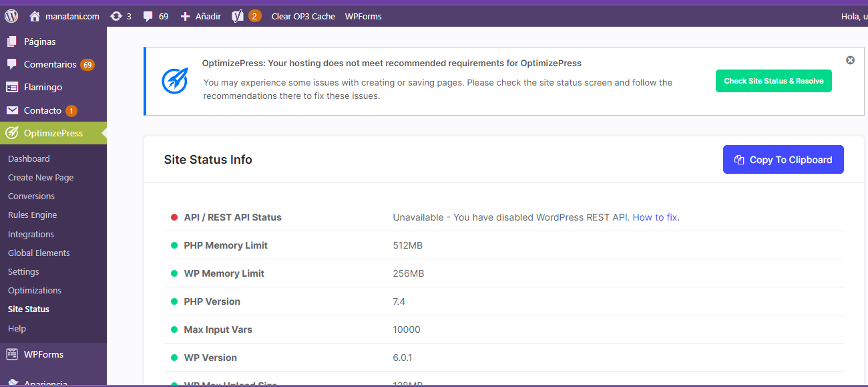
Task: Open WPForms in the admin bar
Action: [363, 16]
